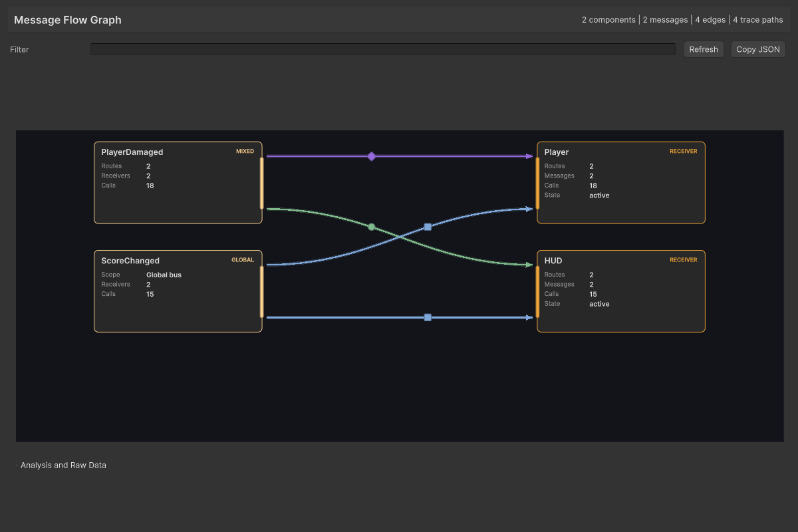Click the MIXED badge on PlayerDamaged
The height and width of the screenshot is (532, 798).
(245, 151)
